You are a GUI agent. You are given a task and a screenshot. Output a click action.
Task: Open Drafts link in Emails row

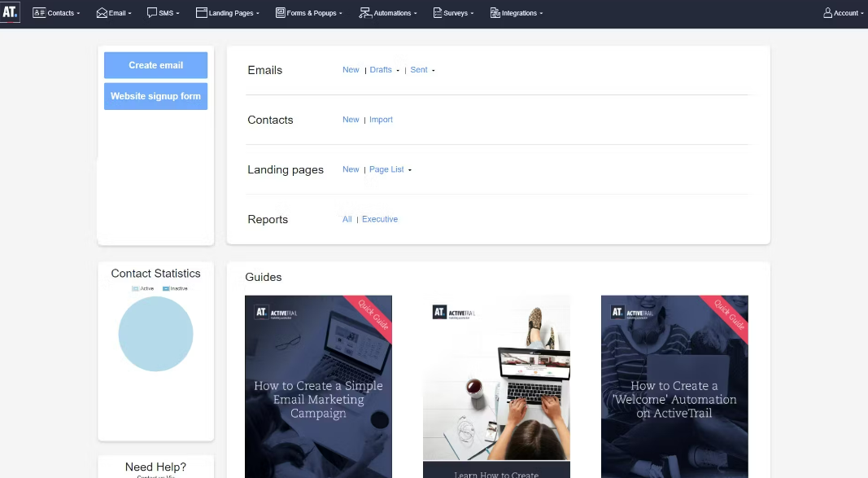tap(381, 70)
